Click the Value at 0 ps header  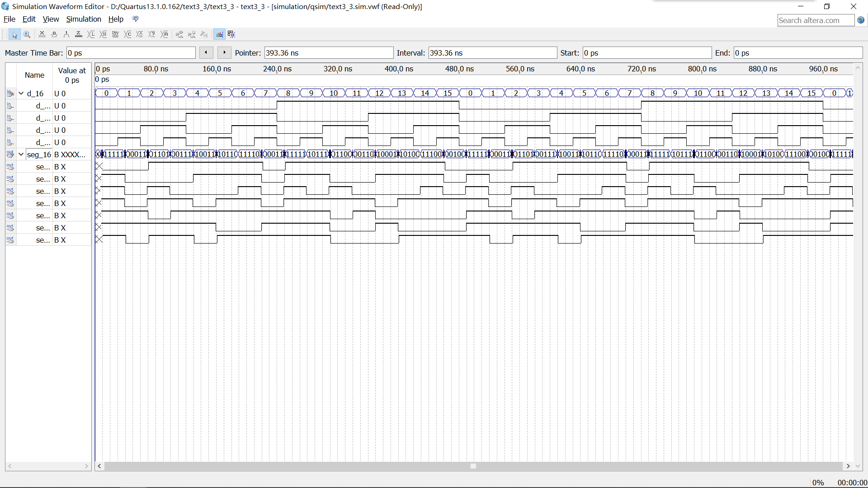click(x=72, y=75)
